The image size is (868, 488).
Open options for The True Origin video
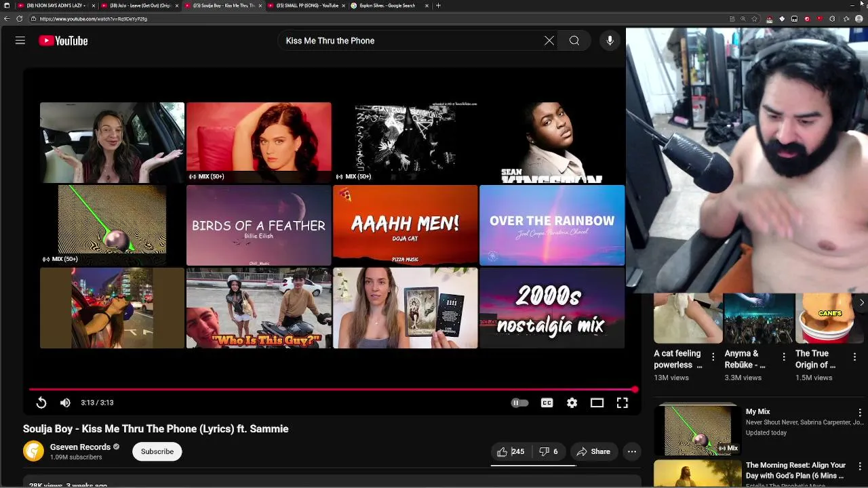854,357
